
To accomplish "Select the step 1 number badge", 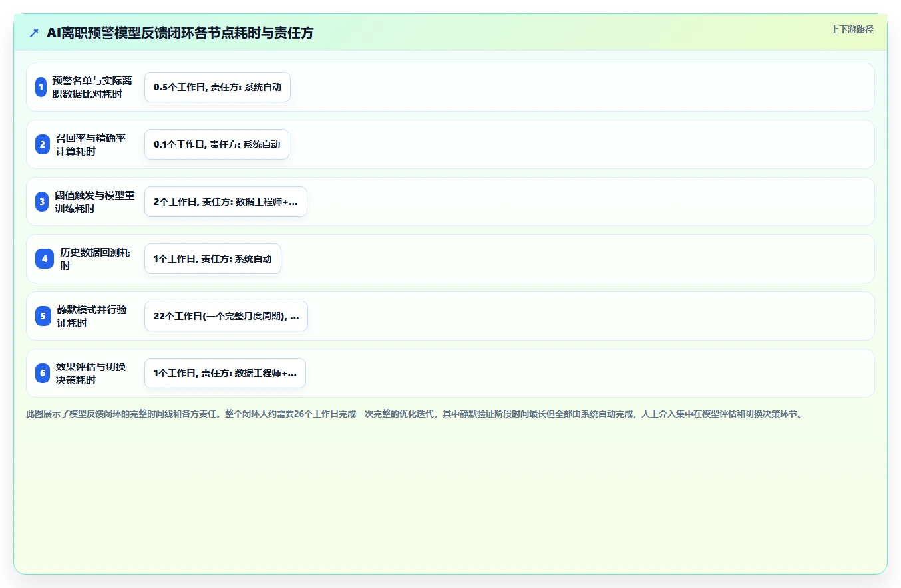I will (x=41, y=87).
